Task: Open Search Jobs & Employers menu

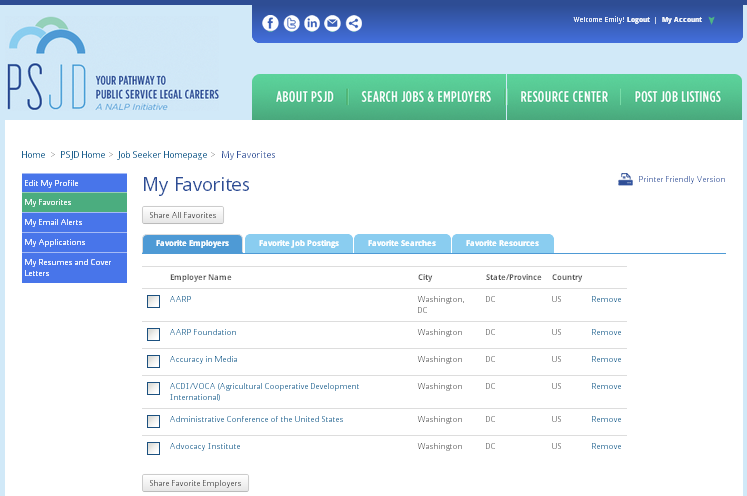Action: coord(426,97)
